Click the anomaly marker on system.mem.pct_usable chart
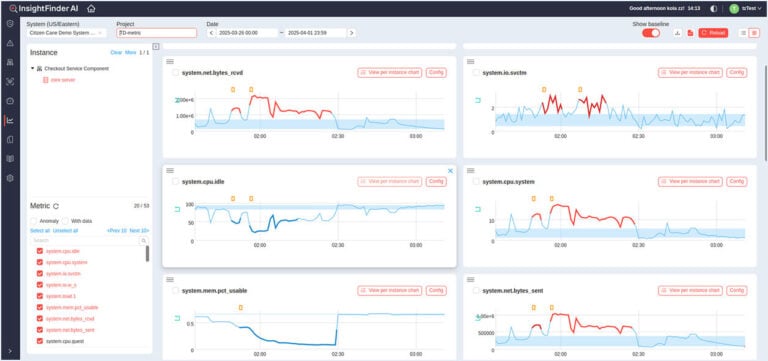Image resolution: width=768 pixels, height=361 pixels. 240,308
